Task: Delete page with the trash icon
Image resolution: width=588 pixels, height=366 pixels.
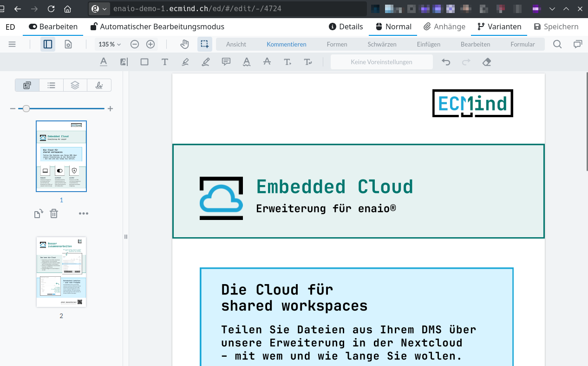Action: [x=54, y=213]
